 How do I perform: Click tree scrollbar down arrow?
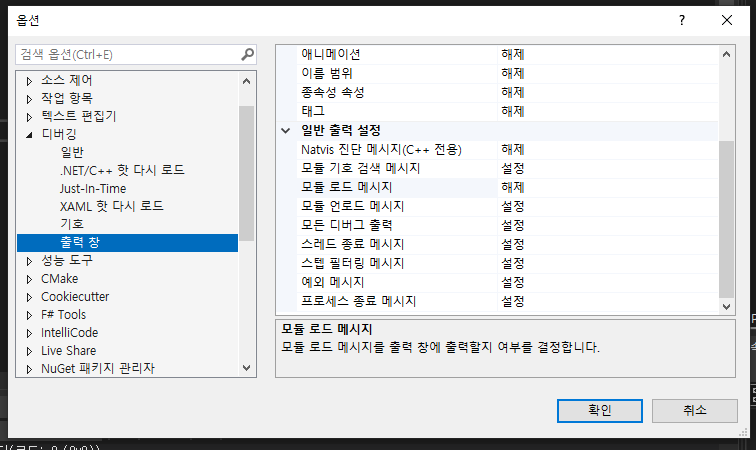246,368
